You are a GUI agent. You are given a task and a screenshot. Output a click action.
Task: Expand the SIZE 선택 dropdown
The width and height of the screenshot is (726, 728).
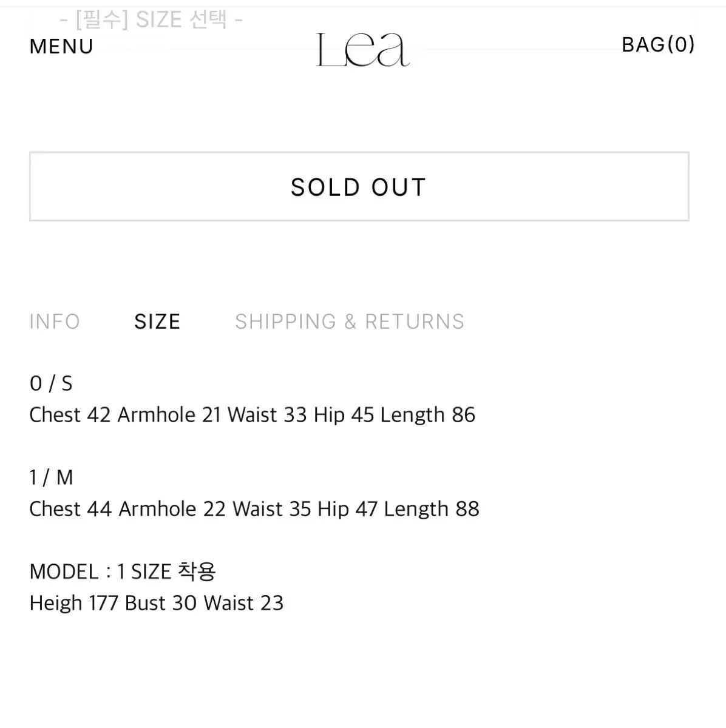click(151, 20)
